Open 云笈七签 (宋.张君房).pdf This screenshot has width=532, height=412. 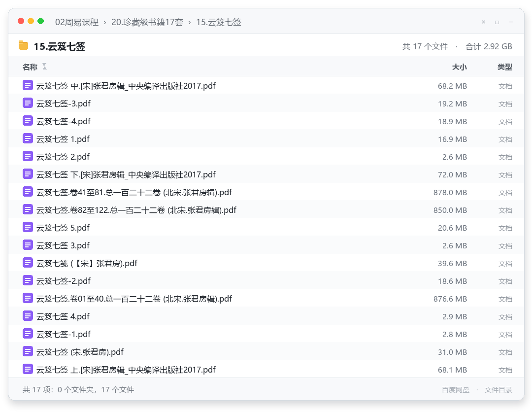80,352
